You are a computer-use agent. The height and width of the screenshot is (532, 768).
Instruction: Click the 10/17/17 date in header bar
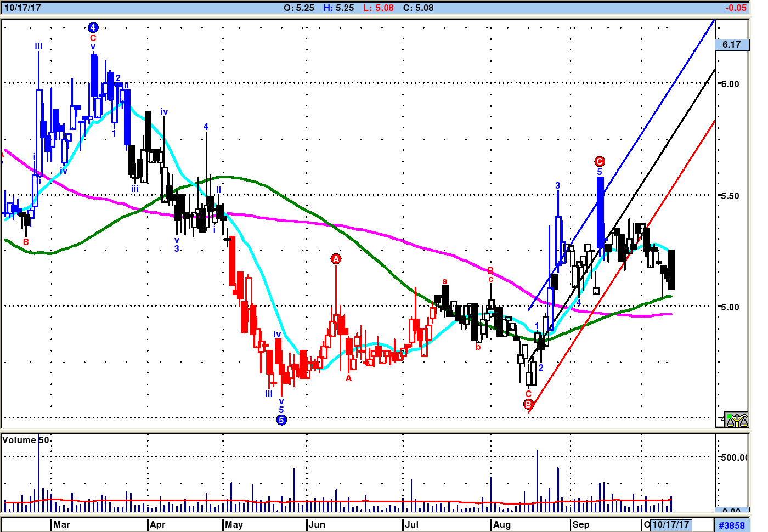click(22, 8)
